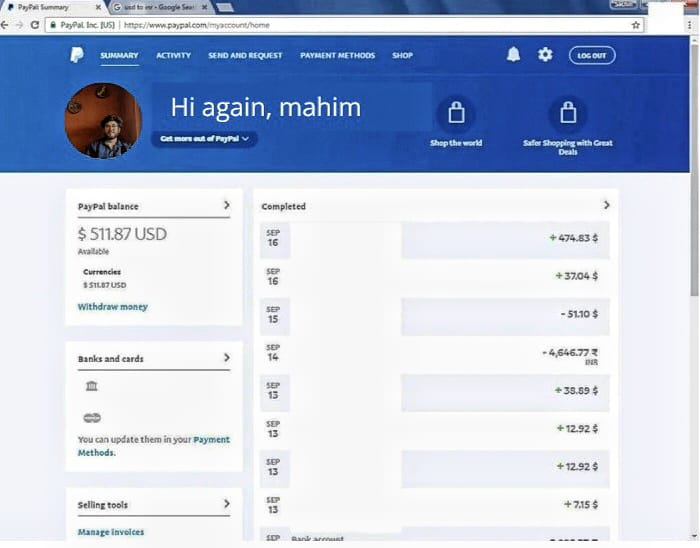Viewport: 700px width, 548px height.
Task: Open the notifications bell
Action: [x=513, y=54]
